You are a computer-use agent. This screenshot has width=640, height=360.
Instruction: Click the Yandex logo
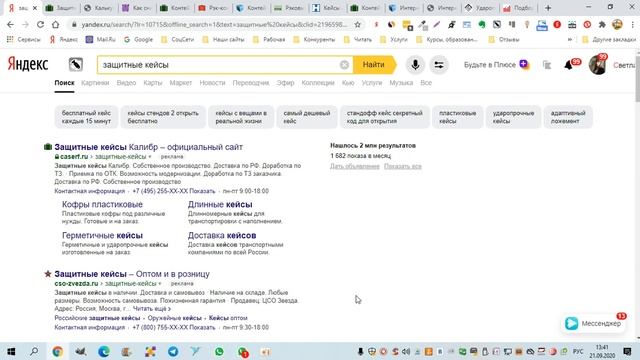point(28,64)
